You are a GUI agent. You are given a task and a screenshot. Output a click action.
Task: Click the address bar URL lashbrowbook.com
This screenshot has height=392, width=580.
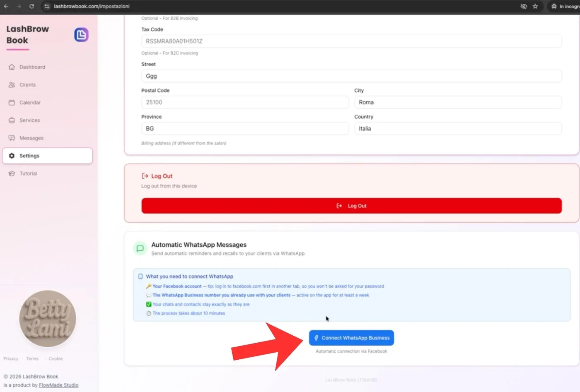coord(92,6)
